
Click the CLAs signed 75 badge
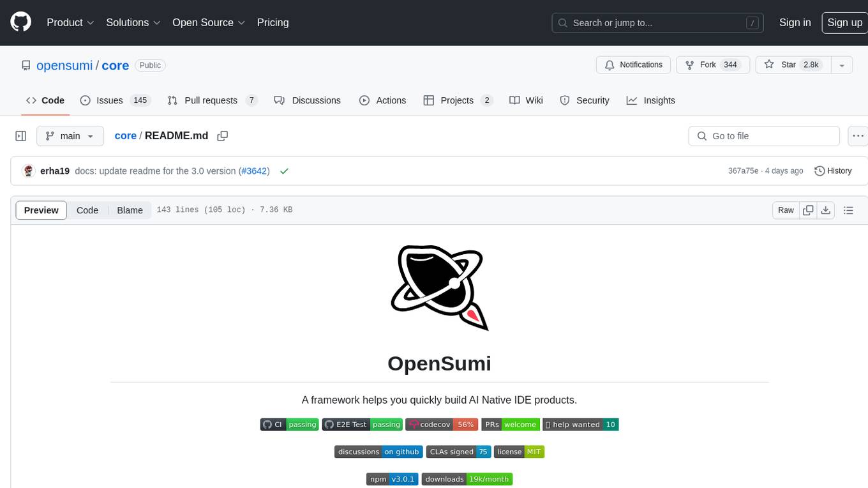[458, 452]
